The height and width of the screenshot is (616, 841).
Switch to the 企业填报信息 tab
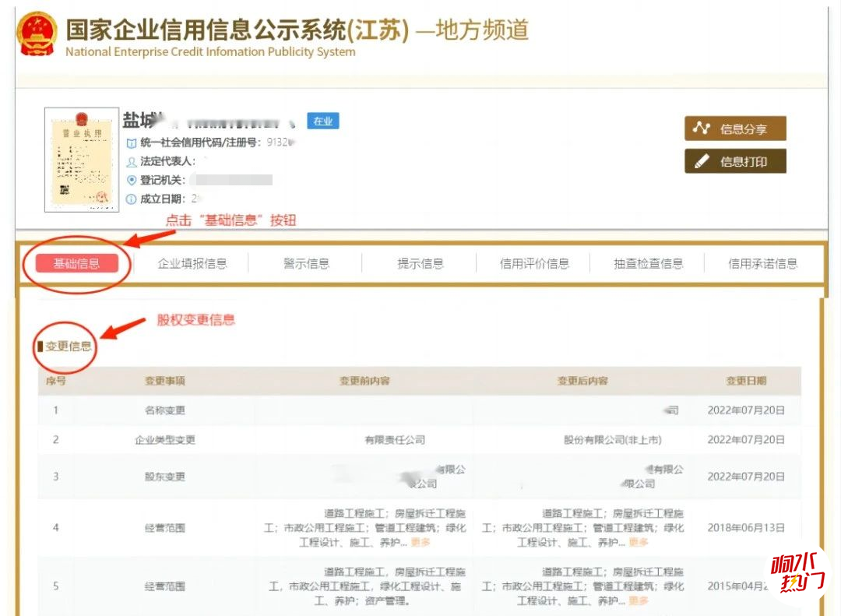click(x=192, y=263)
